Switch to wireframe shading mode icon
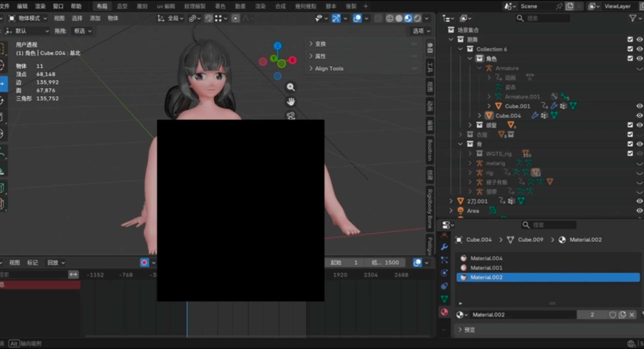 [x=390, y=18]
